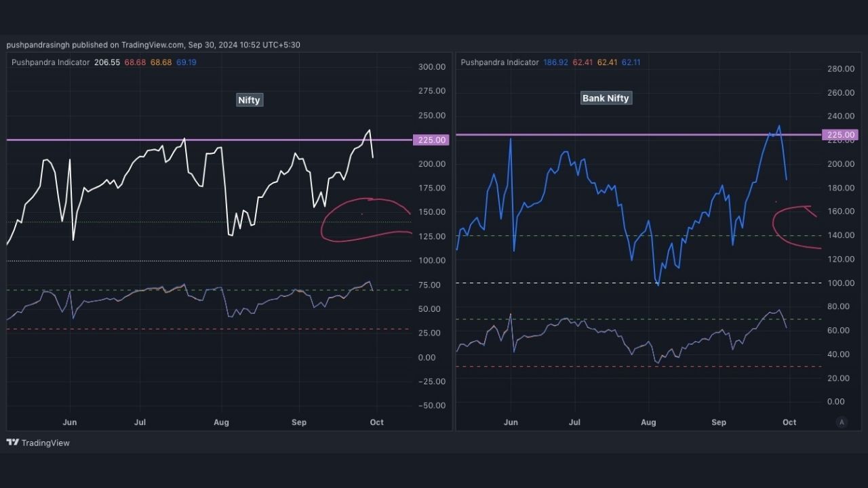This screenshot has width=868, height=488.
Task: Click the 120.00 price axis label
Action: coord(841,259)
